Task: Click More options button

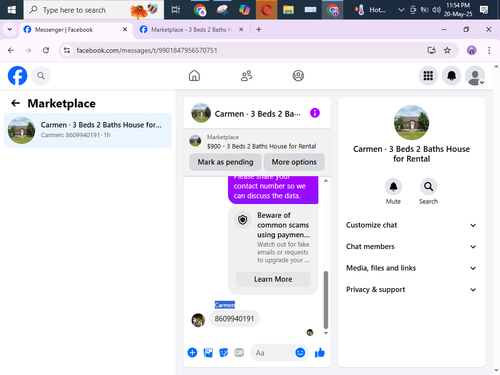Action: [294, 162]
